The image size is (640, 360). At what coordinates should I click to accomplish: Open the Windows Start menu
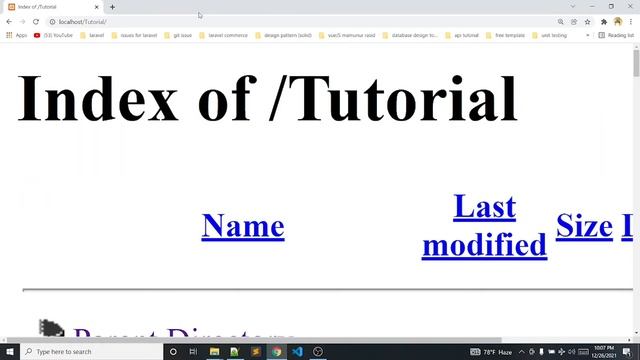(10, 351)
